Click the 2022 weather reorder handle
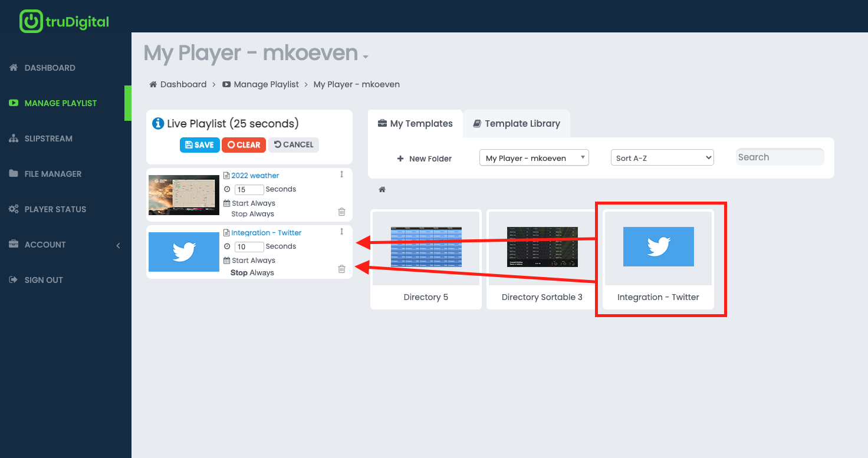868x458 pixels. pos(341,174)
